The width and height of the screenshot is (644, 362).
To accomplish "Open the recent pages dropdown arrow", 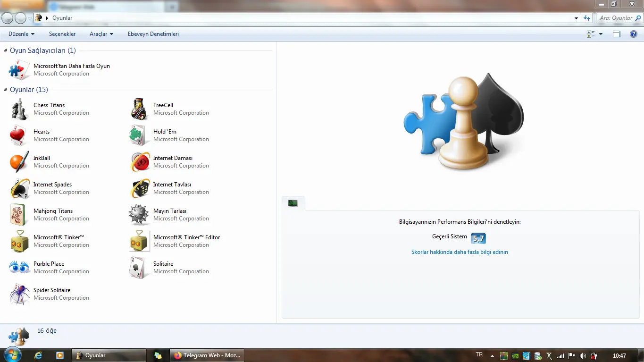I will pyautogui.click(x=30, y=18).
